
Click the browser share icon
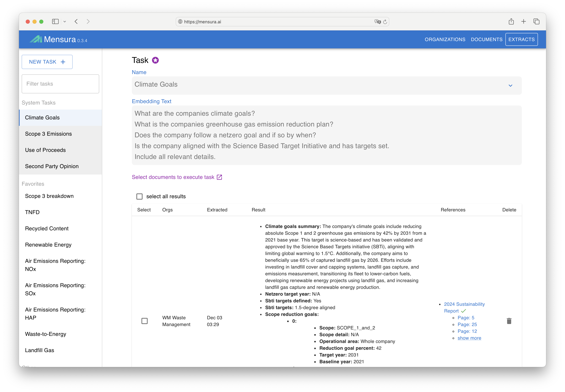pyautogui.click(x=511, y=22)
